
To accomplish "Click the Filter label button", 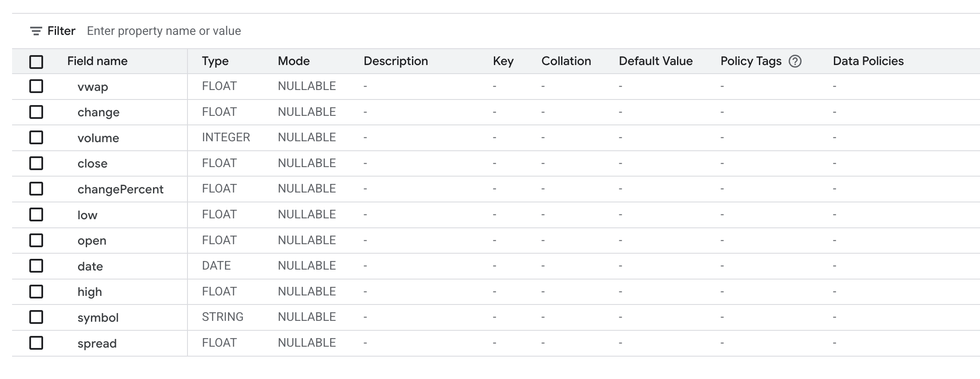I will (x=61, y=31).
